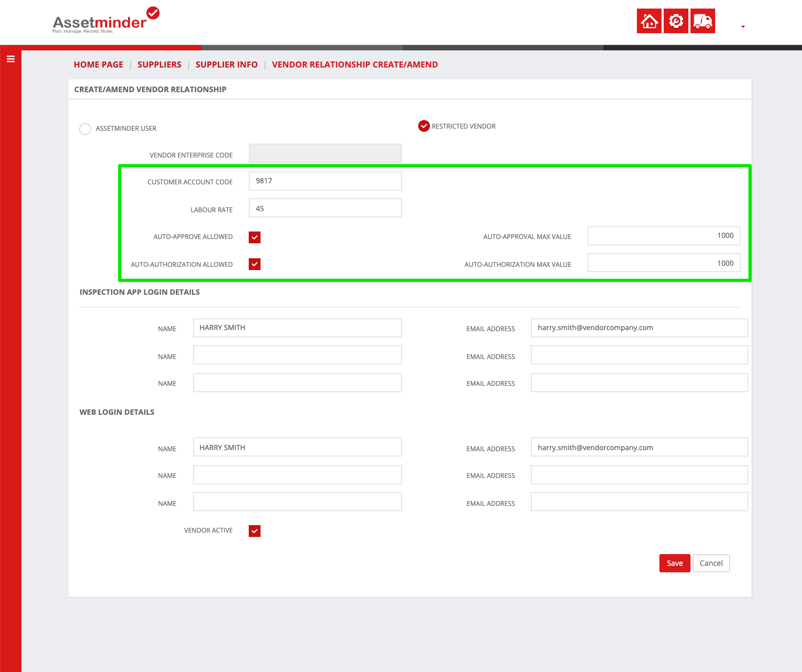Focus the Labour Rate input
This screenshot has width=802, height=672.
pyautogui.click(x=325, y=208)
